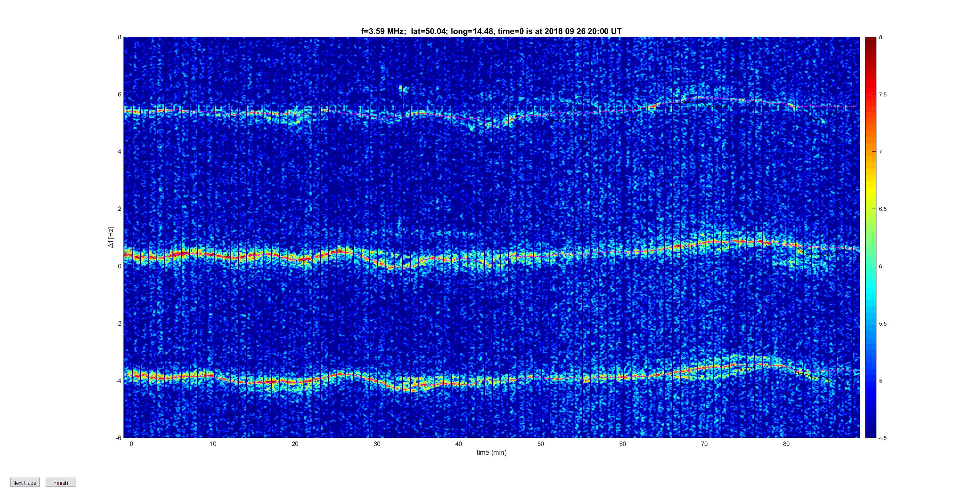980x492 pixels.
Task: Click the colorbar tick label 5.5
Action: [x=883, y=324]
